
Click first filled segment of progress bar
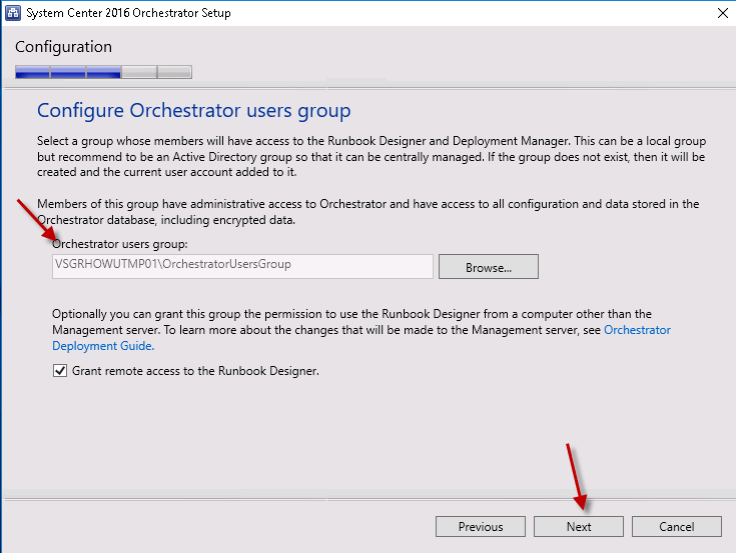[x=32, y=72]
